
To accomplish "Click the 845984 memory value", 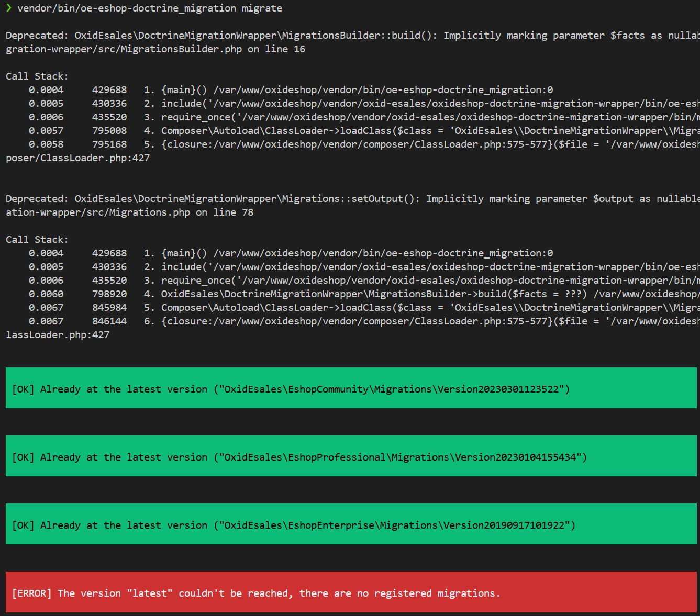I will click(x=109, y=308).
